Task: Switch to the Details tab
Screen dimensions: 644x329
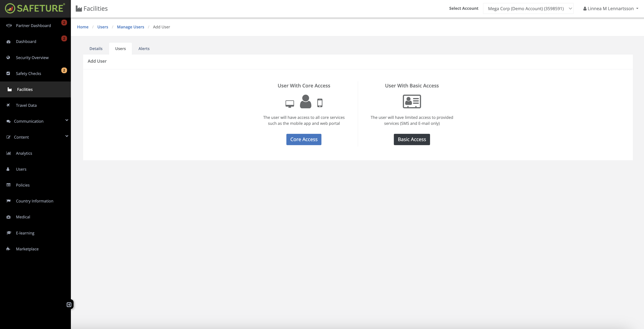Action: 96,48
